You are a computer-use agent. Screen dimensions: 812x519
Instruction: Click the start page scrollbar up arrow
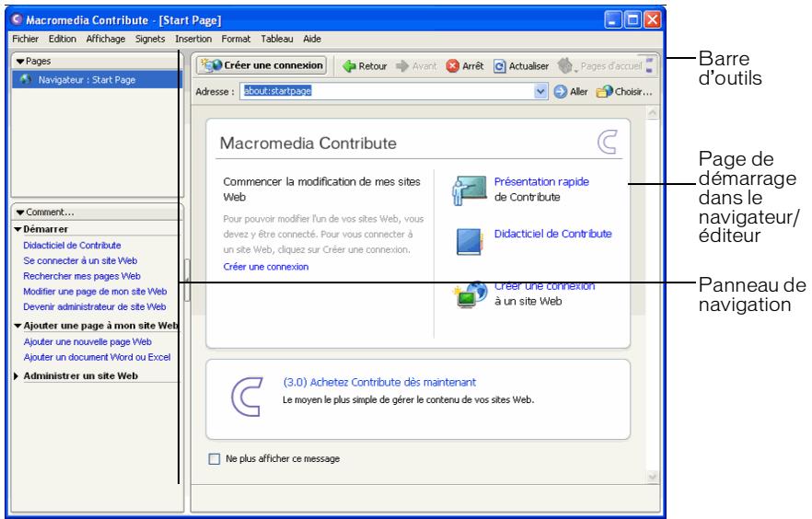[x=653, y=113]
